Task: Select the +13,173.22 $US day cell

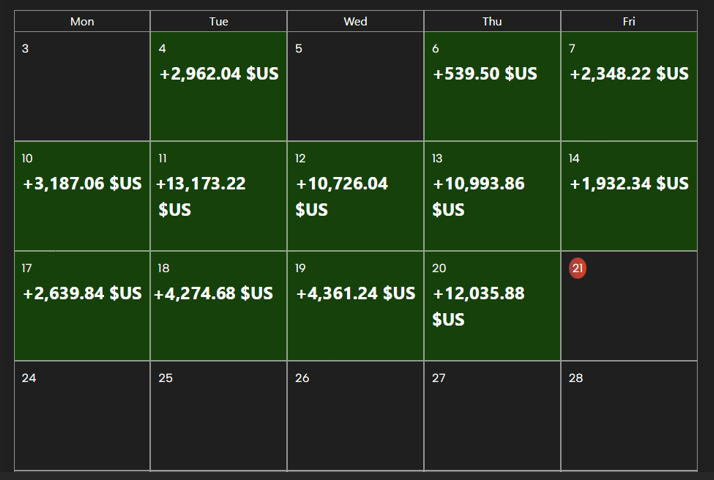Action: click(219, 196)
